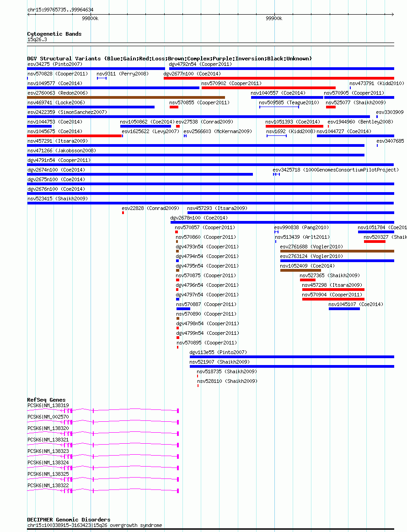Select PCSK6|NM_002570 transcript label
This screenshot has width=407, height=532.
click(x=48, y=417)
